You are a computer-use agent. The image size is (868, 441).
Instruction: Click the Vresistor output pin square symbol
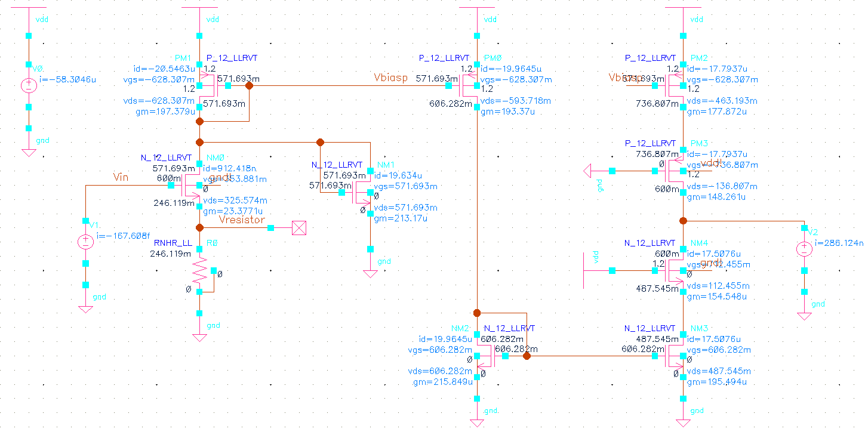(x=299, y=228)
